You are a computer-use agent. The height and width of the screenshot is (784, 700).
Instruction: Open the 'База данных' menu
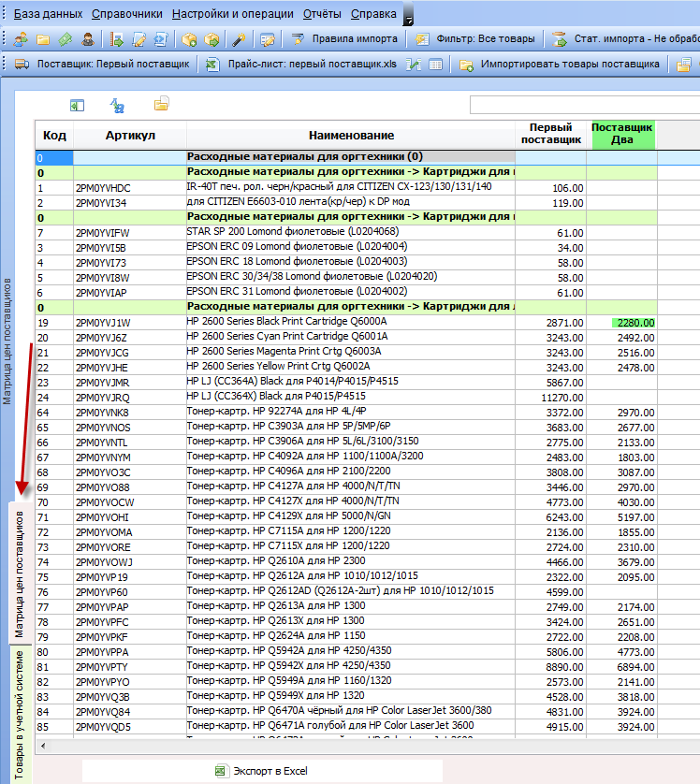(x=48, y=14)
